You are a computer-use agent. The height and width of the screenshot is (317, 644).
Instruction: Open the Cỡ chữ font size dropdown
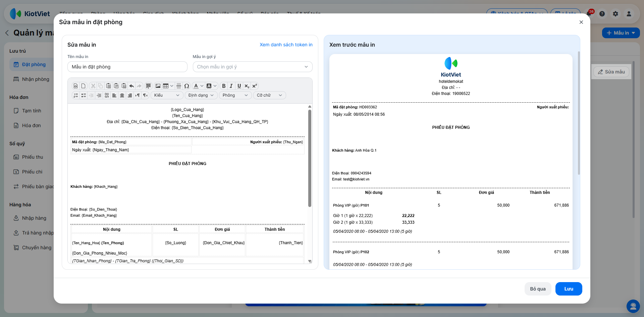point(269,95)
